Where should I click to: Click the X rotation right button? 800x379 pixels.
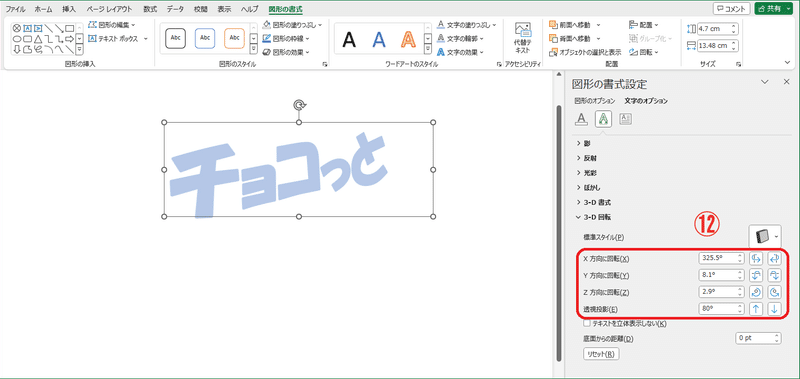pos(774,259)
